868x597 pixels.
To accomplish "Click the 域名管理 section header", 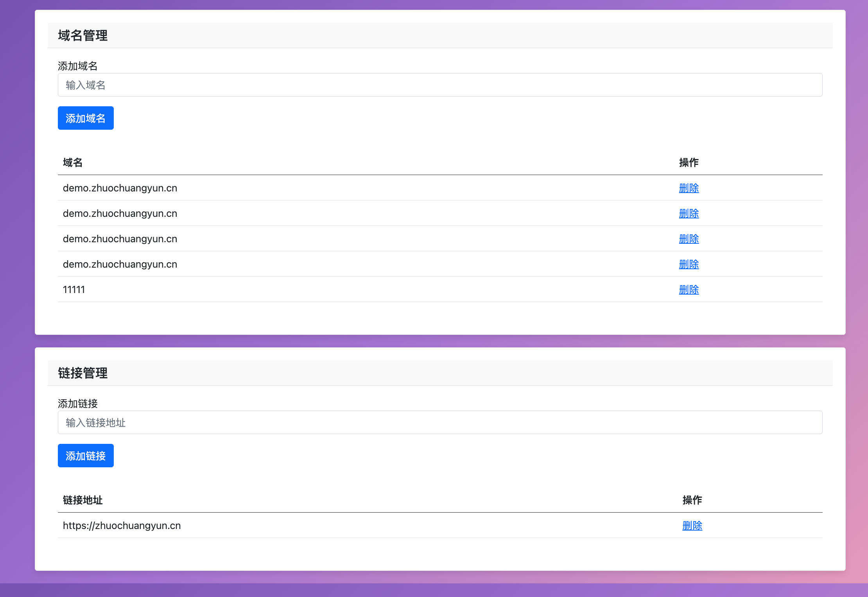I will (82, 36).
